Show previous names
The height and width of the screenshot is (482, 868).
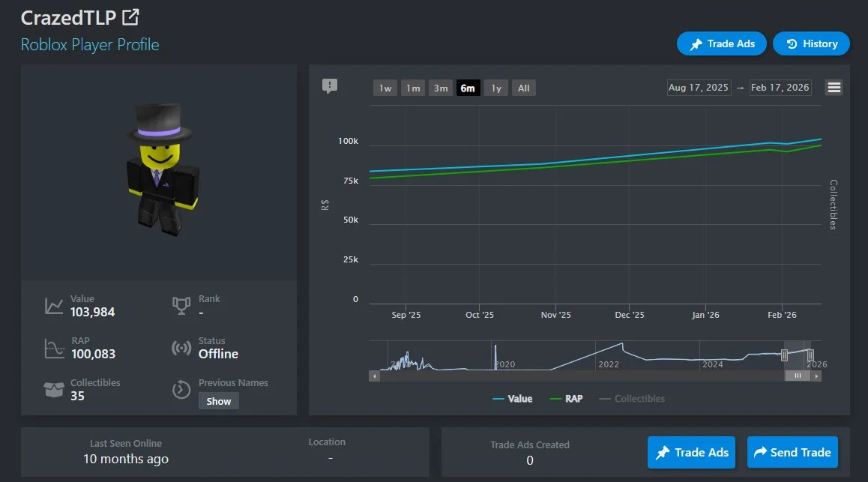[219, 401]
